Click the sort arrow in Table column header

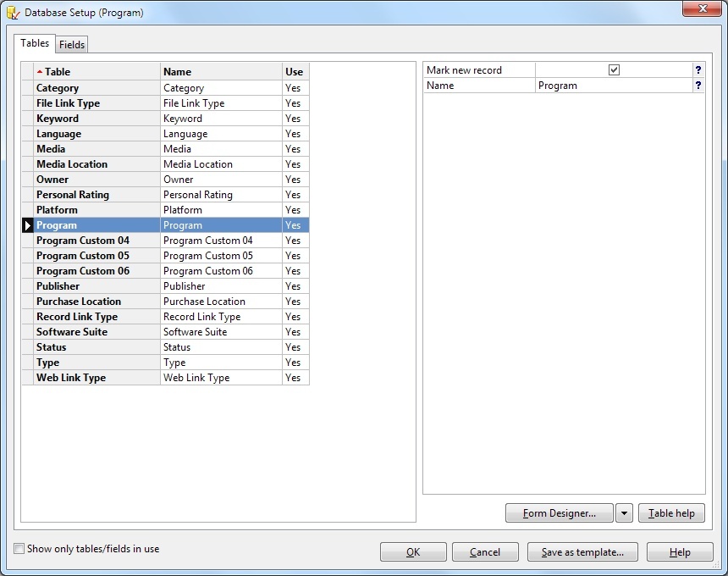tap(40, 72)
